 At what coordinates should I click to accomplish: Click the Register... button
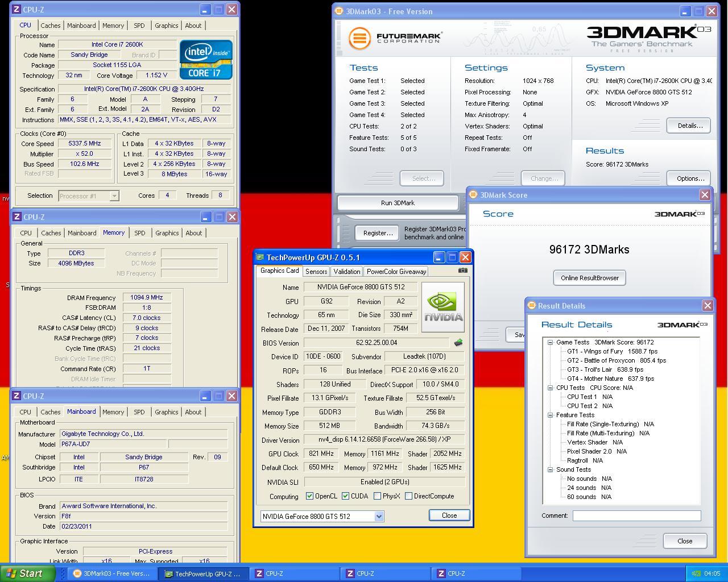click(x=378, y=233)
